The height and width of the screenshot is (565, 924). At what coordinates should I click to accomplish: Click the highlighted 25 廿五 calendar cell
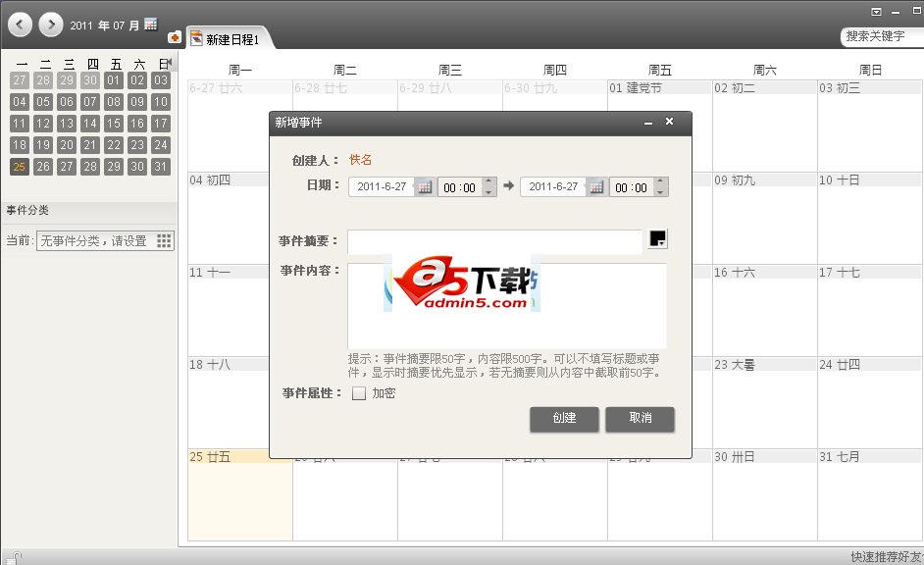point(240,495)
